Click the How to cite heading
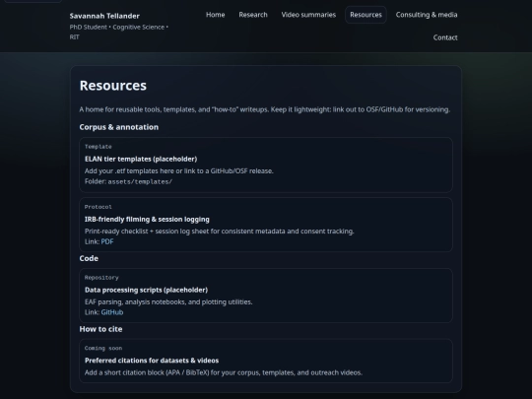This screenshot has width=532, height=399. 100,329
